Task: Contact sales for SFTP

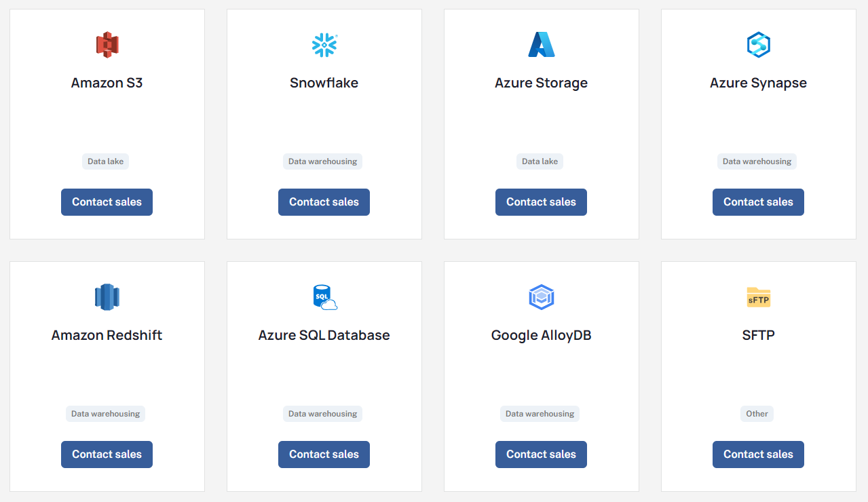Action: click(x=758, y=455)
